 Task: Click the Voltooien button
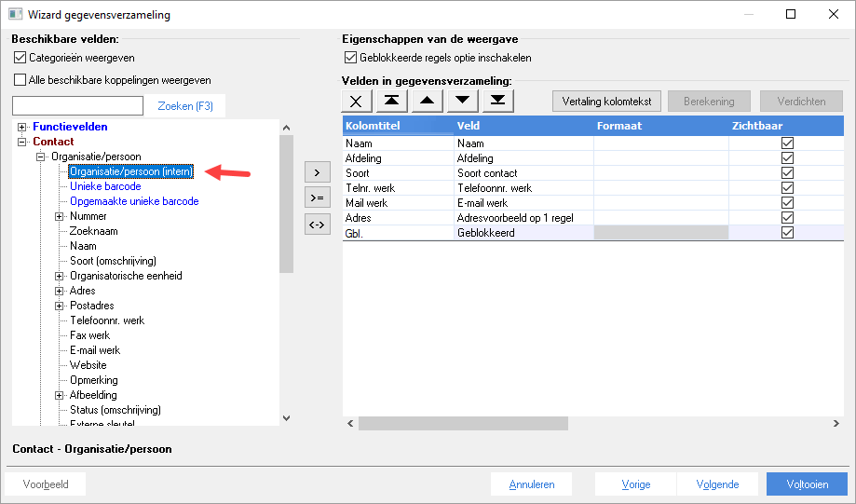pyautogui.click(x=807, y=484)
